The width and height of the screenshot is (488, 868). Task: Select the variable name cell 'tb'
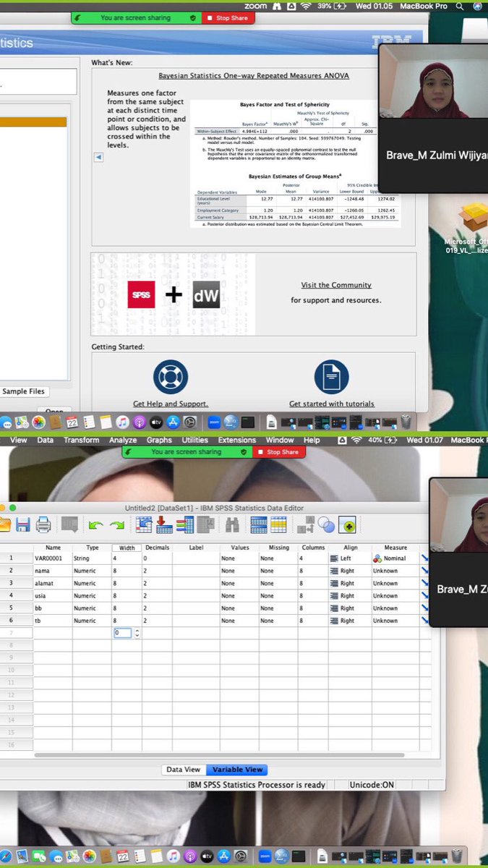pos(53,621)
